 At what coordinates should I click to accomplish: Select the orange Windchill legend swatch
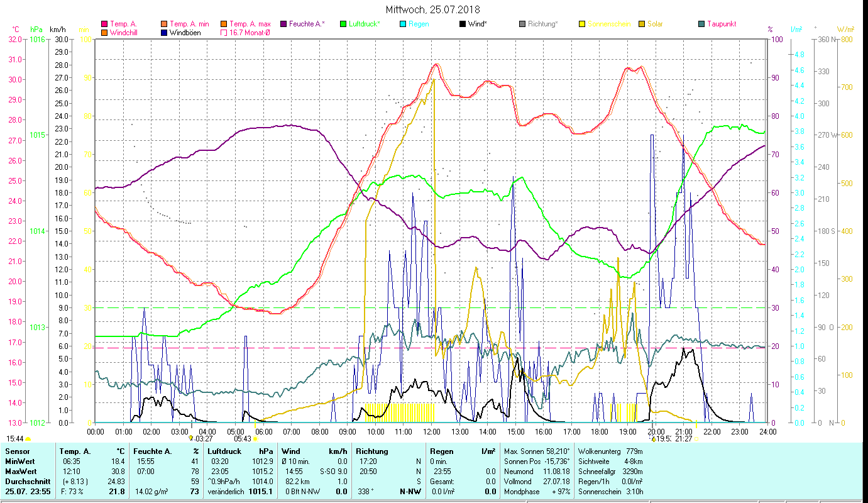coord(104,33)
